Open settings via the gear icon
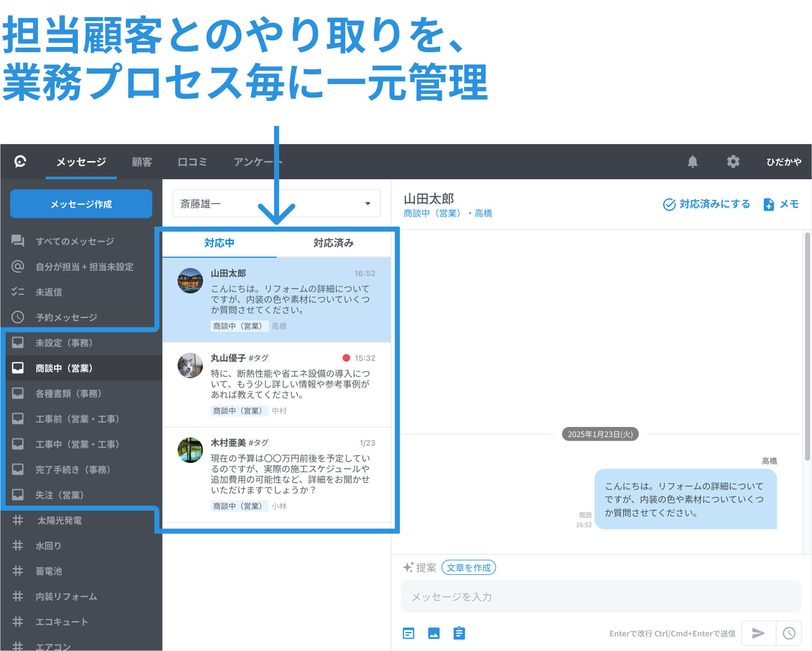812x651 pixels. point(733,162)
